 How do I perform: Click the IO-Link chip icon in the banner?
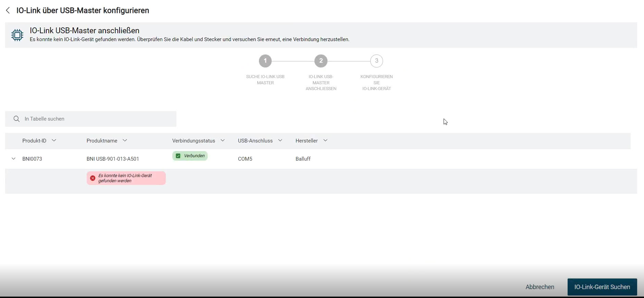17,35
